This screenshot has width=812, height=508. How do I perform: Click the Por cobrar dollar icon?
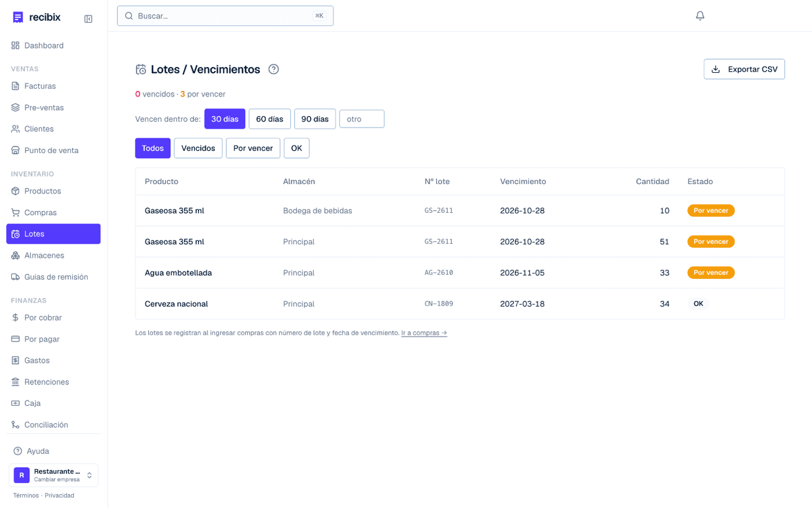pyautogui.click(x=15, y=318)
